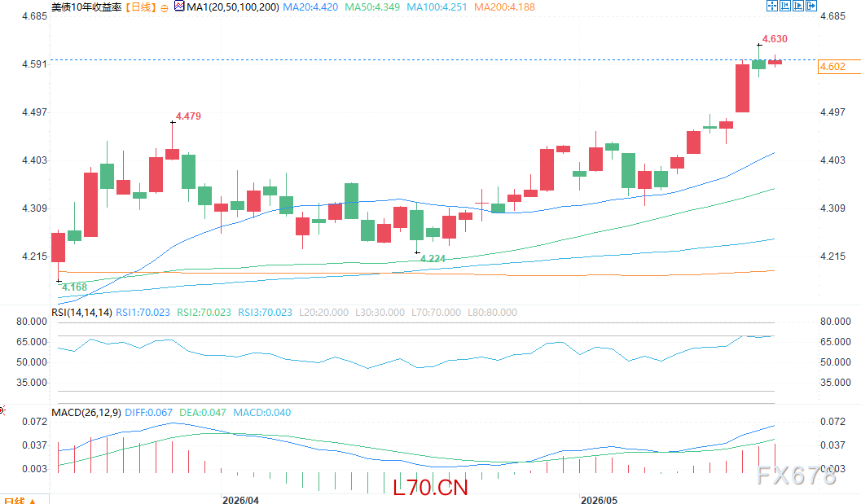This screenshot has width=861, height=504.
Task: Click the shift-chart-right play icon
Action: pos(798,6)
